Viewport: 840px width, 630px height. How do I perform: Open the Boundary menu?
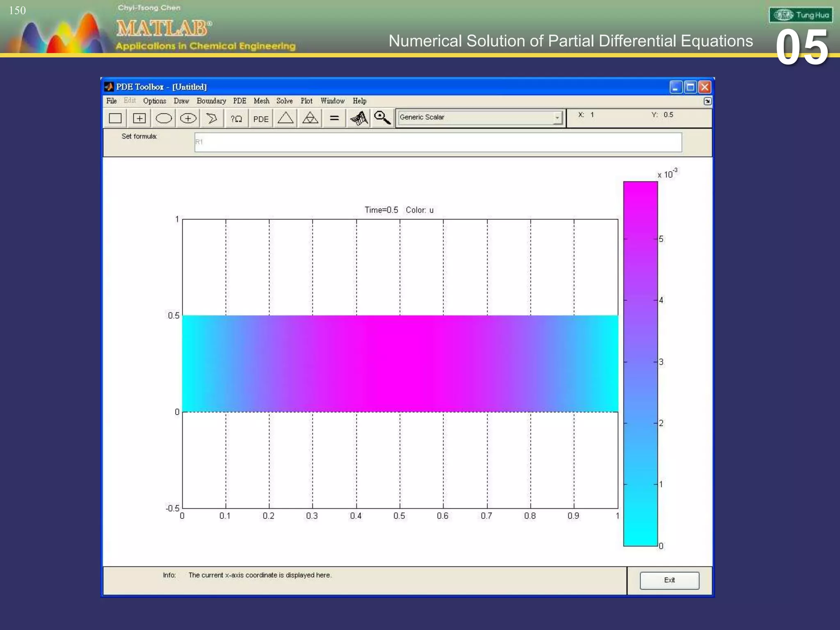211,101
